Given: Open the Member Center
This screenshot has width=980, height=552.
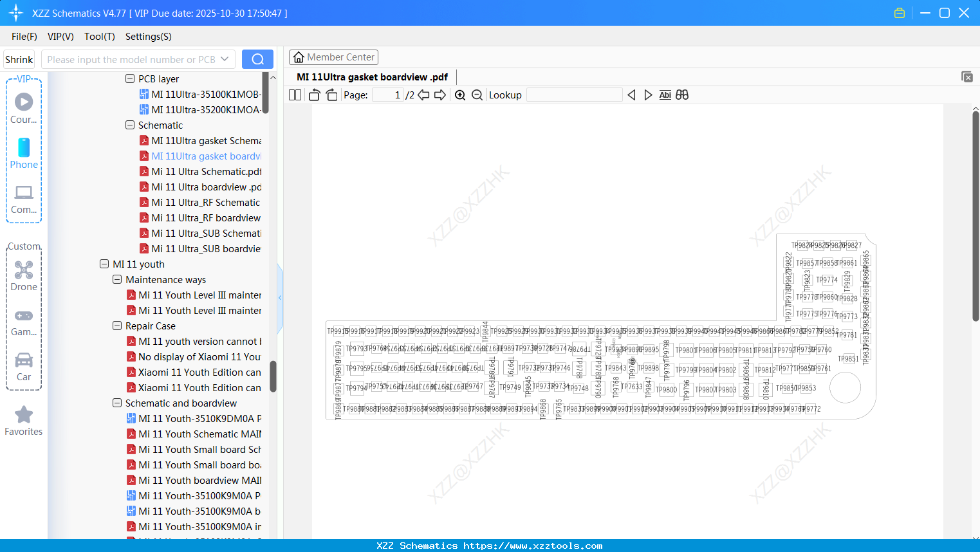Looking at the screenshot, I should [333, 57].
